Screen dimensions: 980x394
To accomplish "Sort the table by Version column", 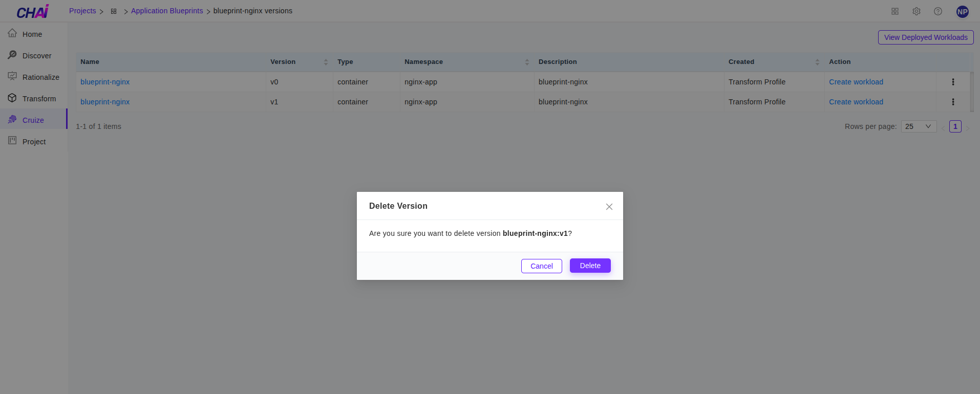I will 325,62.
